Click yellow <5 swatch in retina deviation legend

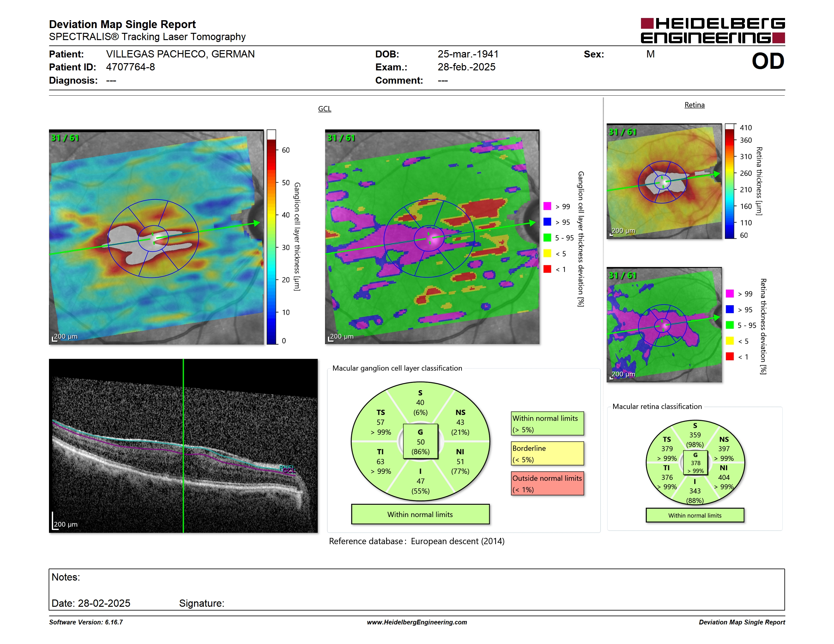(x=730, y=341)
